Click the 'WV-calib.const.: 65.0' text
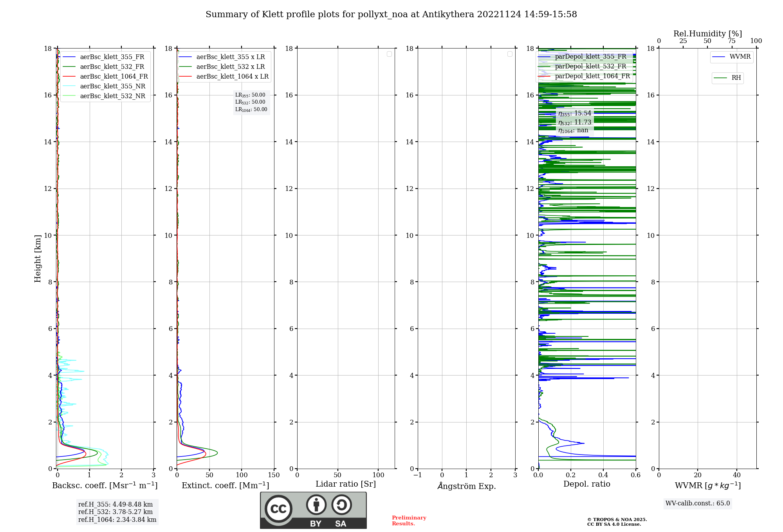783x532 pixels. tap(698, 503)
